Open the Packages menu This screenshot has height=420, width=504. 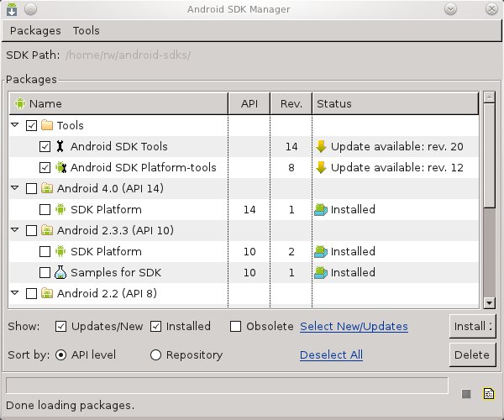(35, 30)
